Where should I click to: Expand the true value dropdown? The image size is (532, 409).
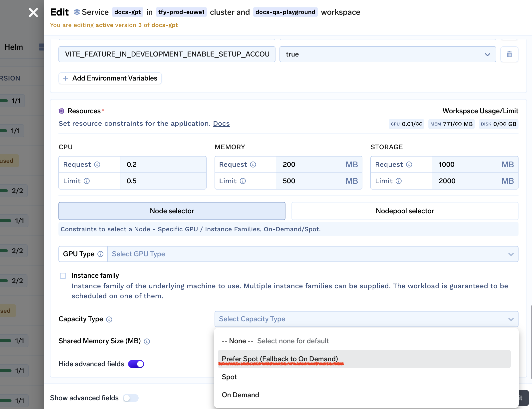pos(487,54)
